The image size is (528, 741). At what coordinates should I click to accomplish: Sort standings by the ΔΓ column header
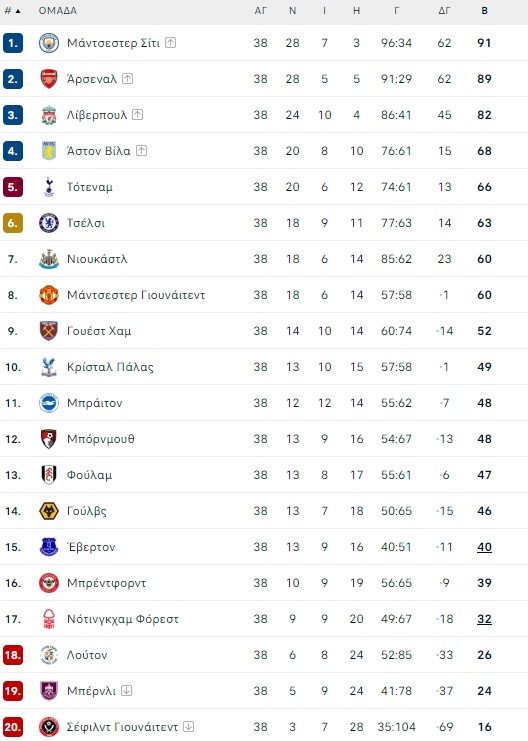pos(444,10)
